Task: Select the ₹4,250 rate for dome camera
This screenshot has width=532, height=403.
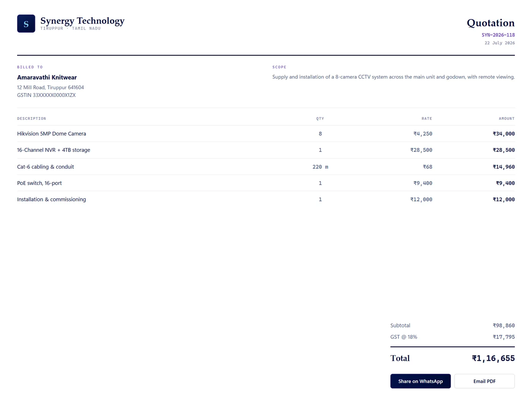Action: (x=423, y=134)
